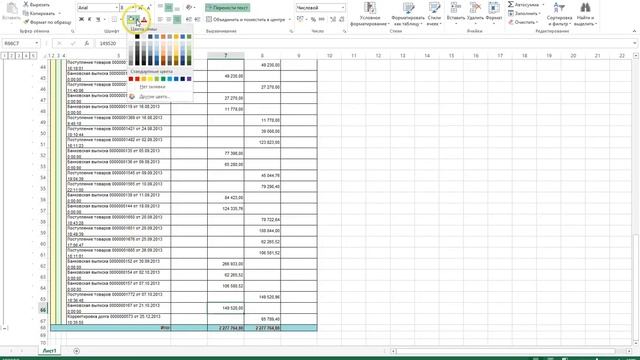Image resolution: width=640 pixels, height=360 pixels.
Task: Align text center horizontally
Action: [169, 19]
